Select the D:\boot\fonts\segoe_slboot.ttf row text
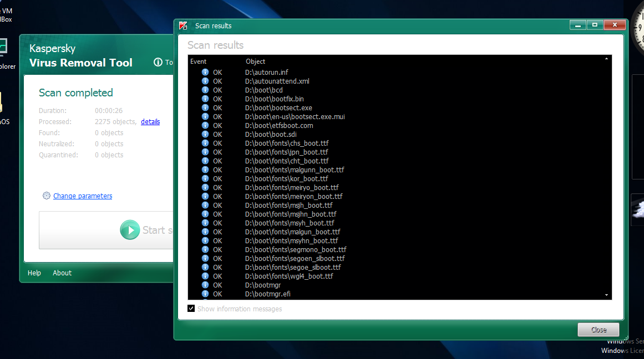Screen dimensions: 644x359 pos(293,268)
